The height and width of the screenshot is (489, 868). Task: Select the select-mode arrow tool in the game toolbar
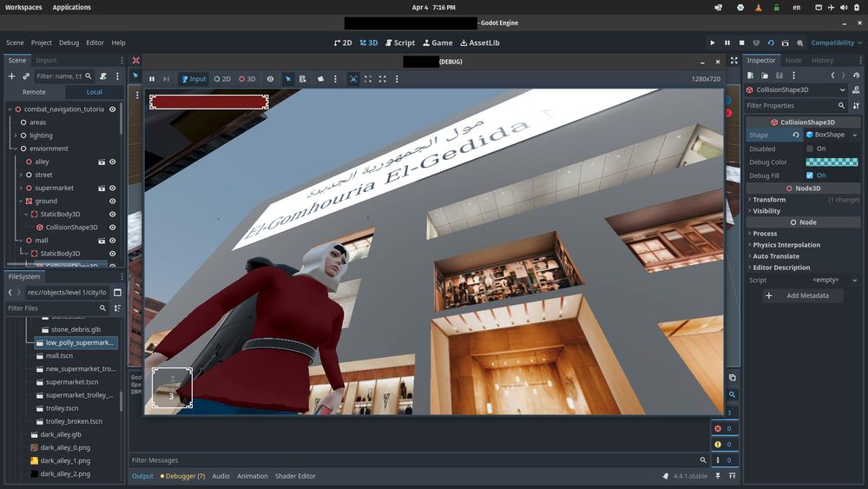(x=288, y=79)
